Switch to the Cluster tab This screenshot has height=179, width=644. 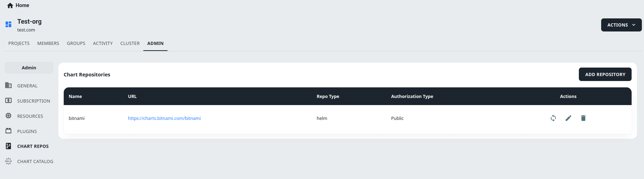tap(130, 44)
